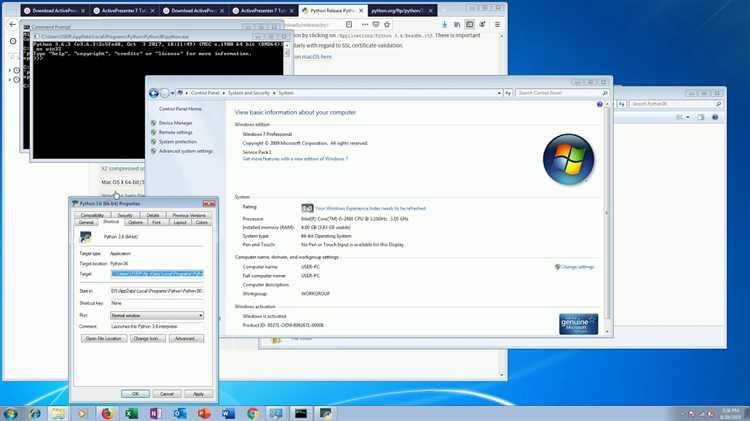Click the Comment field in Properties
Image resolution: width=750 pixels, height=421 pixels.
coord(157,326)
